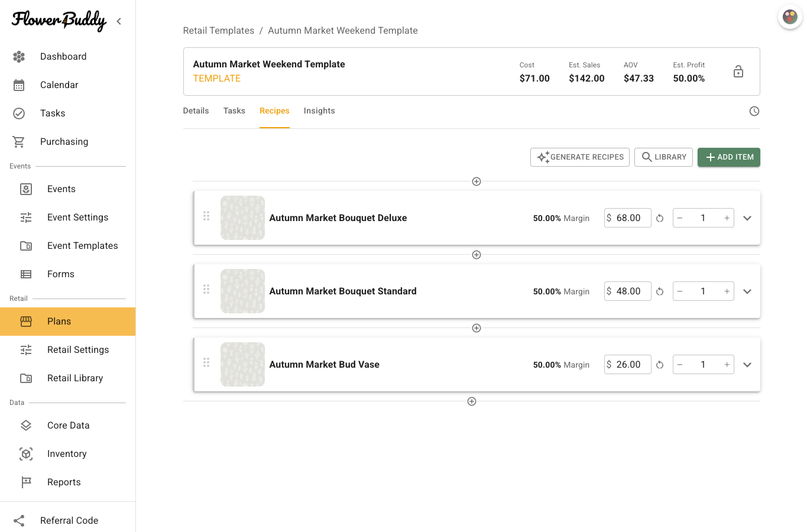Image resolution: width=807 pixels, height=532 pixels.
Task: Decrease quantity of Bouquet Deluxe
Action: click(x=680, y=218)
